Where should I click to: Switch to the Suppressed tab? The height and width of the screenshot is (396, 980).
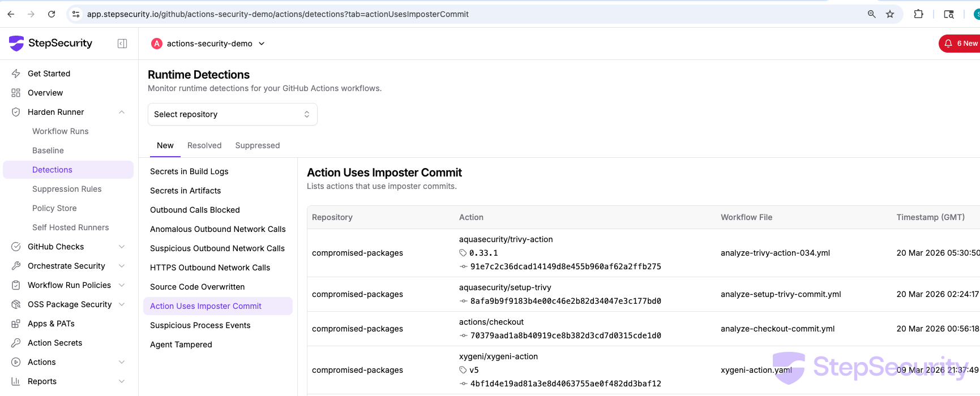click(258, 145)
